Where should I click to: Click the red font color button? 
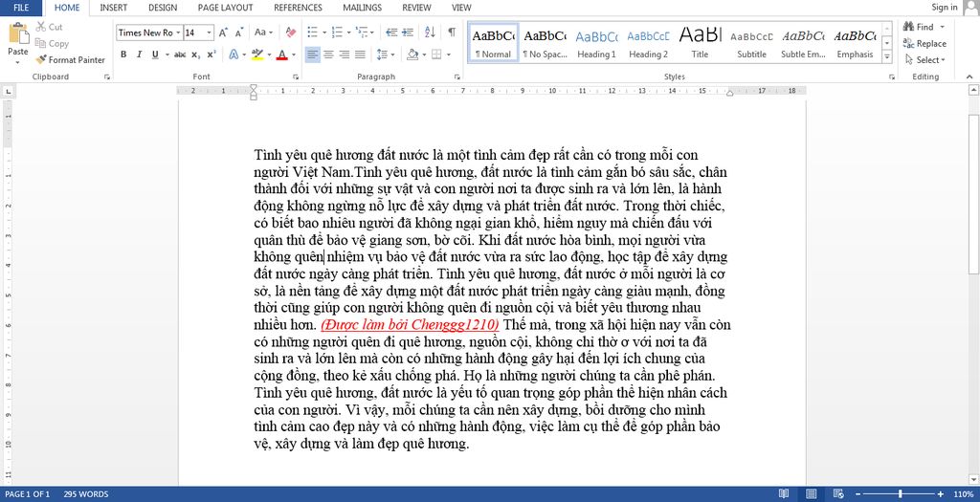[x=280, y=55]
